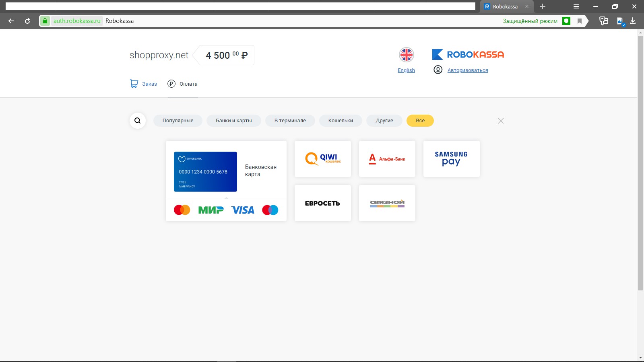This screenshot has width=644, height=362.
Task: Filter by Кошельки category
Action: (341, 121)
